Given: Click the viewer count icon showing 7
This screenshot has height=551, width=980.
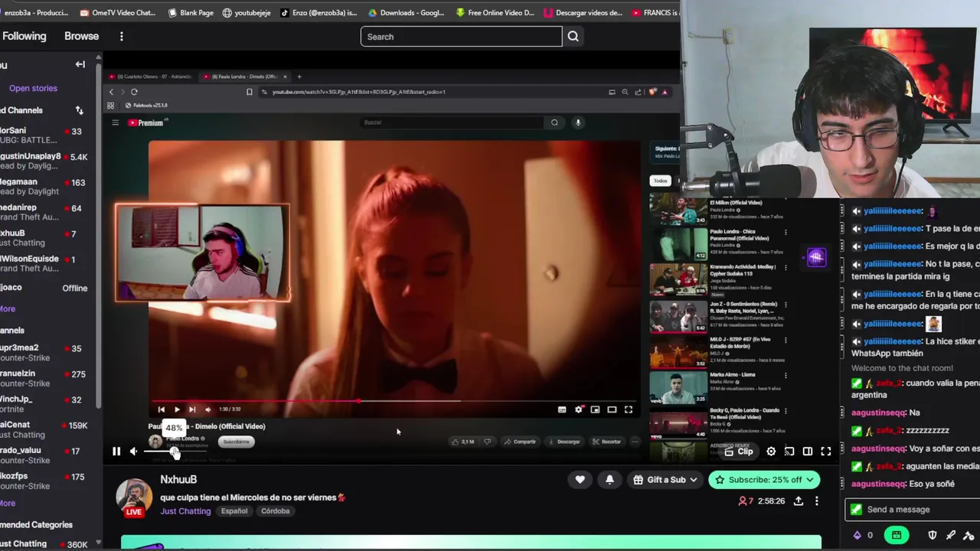Looking at the screenshot, I should 746,500.
